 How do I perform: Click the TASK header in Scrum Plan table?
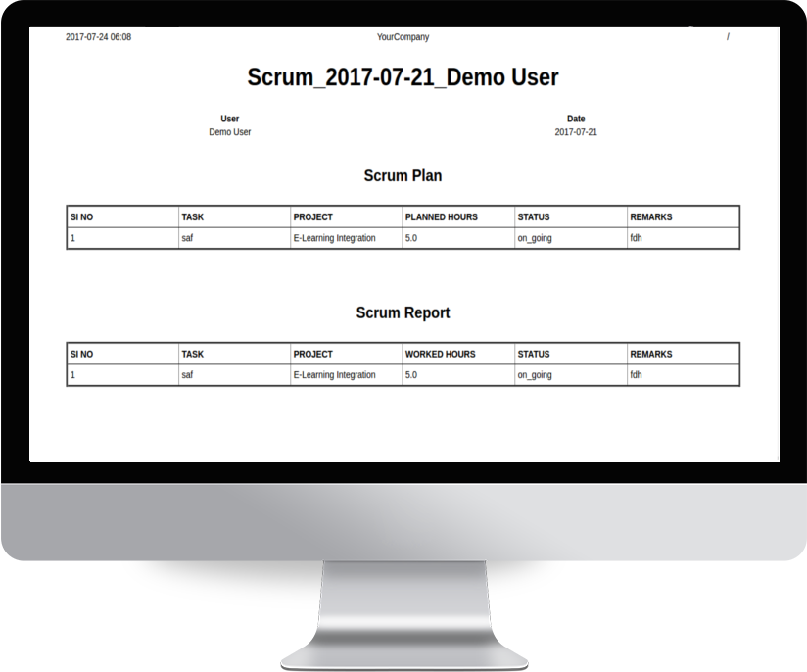[x=193, y=217]
